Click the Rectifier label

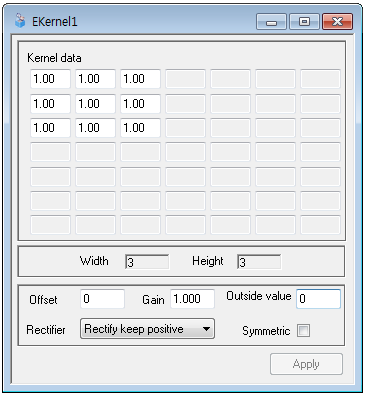(x=46, y=330)
